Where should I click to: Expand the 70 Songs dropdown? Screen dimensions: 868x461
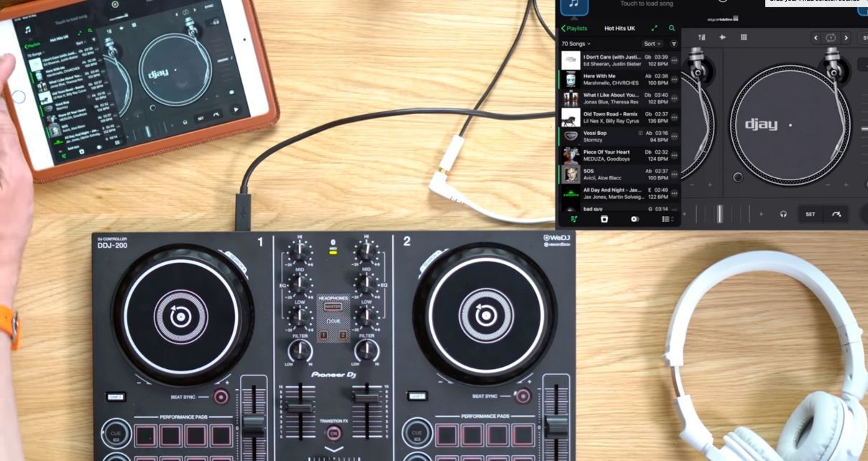coord(576,44)
